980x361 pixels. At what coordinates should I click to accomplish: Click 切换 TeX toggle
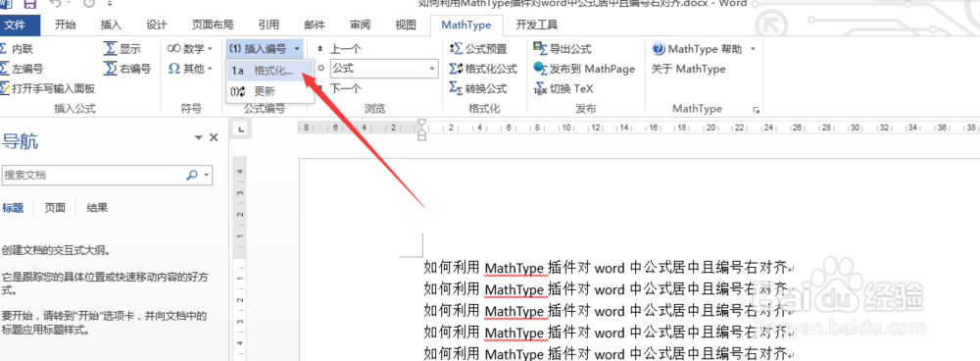click(x=563, y=88)
